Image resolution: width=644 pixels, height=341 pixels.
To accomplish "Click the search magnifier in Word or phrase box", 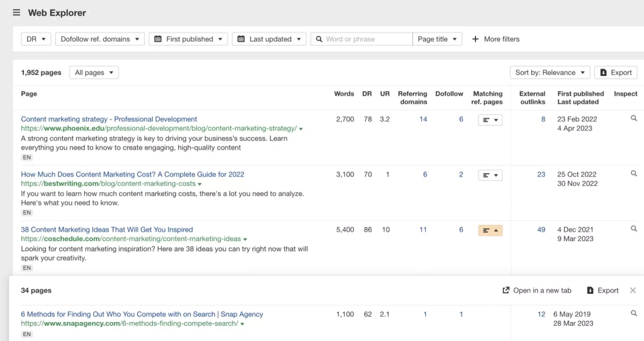I will [319, 40].
